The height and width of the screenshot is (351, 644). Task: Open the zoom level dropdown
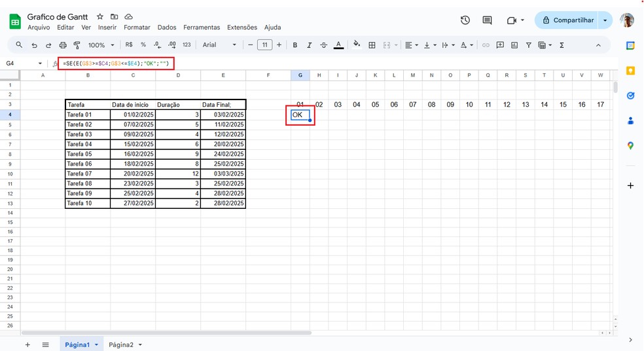pyautogui.click(x=101, y=45)
